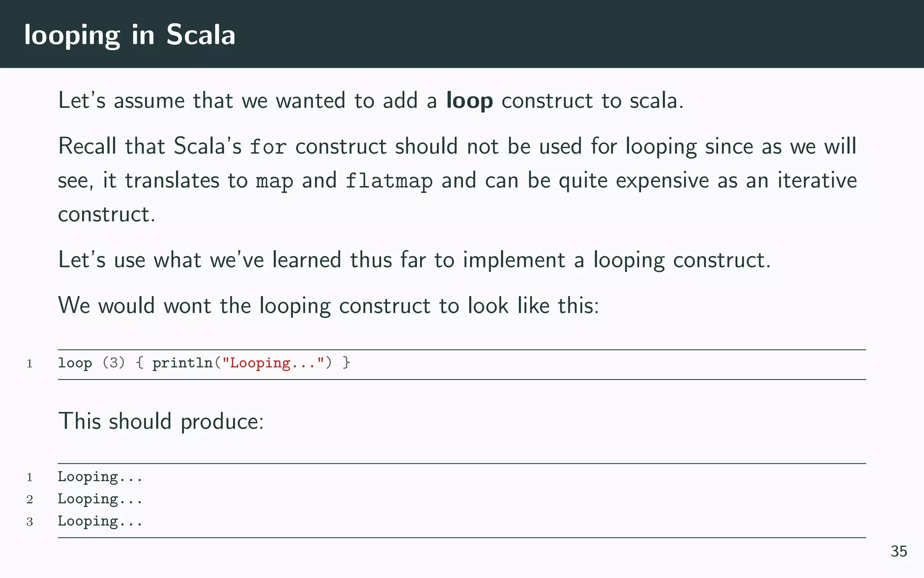This screenshot has height=578, width=924.
Task: Click the monospaced word "flatmap"
Action: (389, 181)
